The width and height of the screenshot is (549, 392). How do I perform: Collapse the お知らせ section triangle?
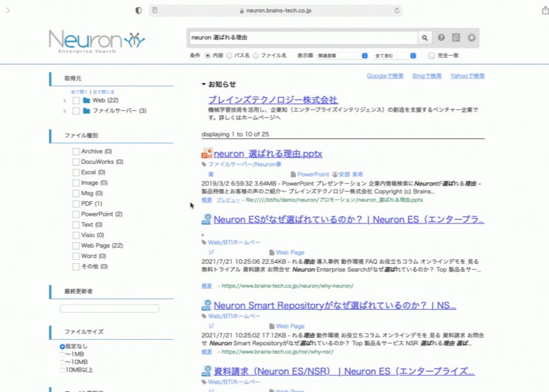[x=204, y=84]
